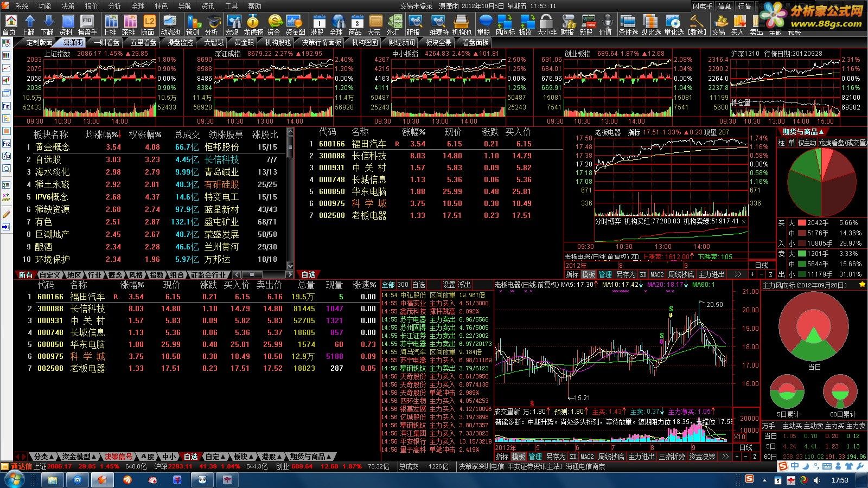868x488 pixels.
Task: Open the 资金图 capital chart icon
Action: (295, 24)
